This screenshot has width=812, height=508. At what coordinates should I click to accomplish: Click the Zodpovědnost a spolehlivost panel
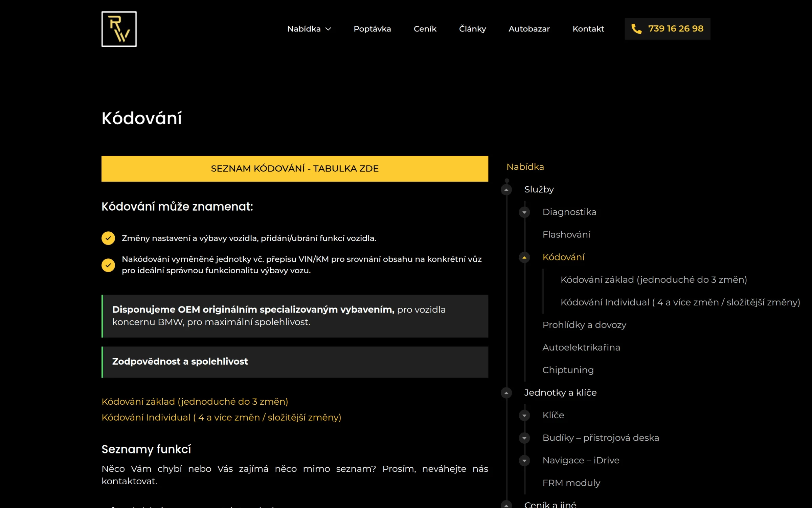tap(295, 362)
